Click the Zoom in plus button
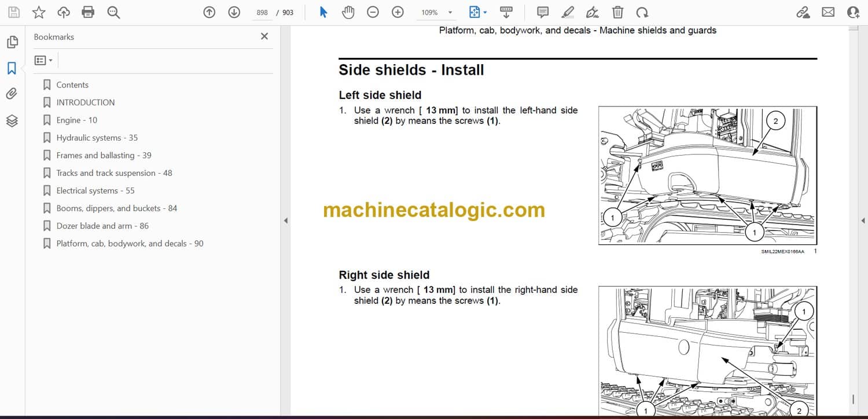The width and height of the screenshot is (868, 419). coord(398,12)
